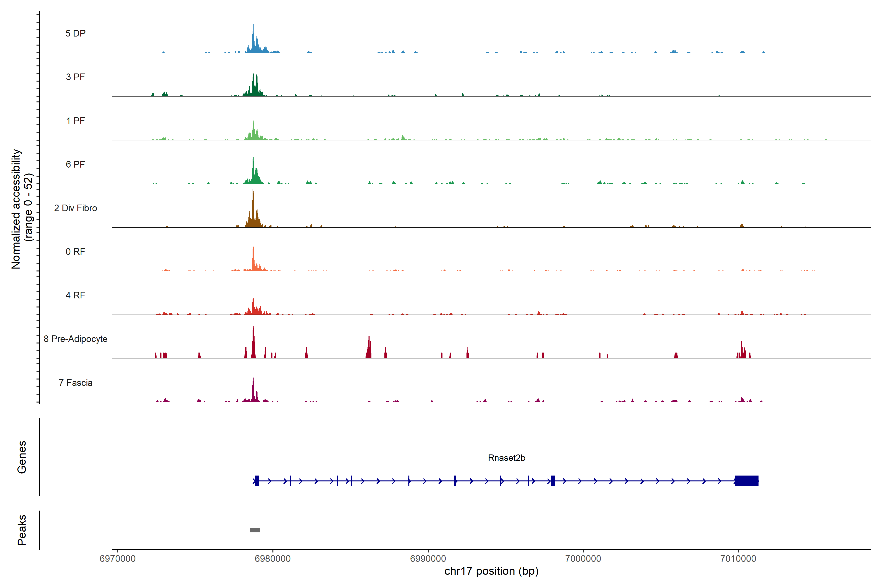Click the 6980000 axis tick label

[273, 558]
